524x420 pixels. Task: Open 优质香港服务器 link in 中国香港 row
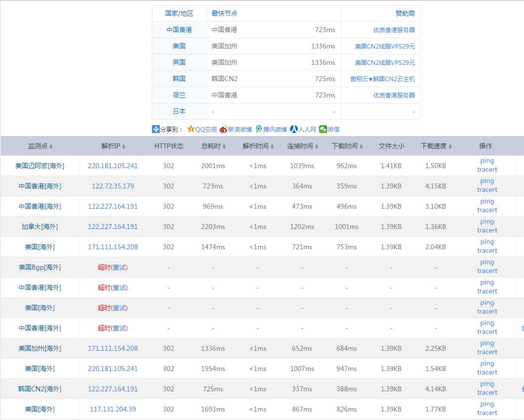[394, 30]
